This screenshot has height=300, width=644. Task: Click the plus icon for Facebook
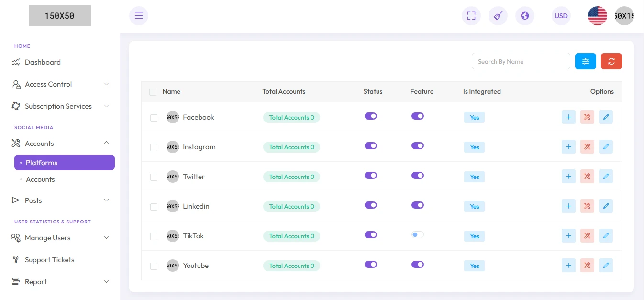[568, 117]
